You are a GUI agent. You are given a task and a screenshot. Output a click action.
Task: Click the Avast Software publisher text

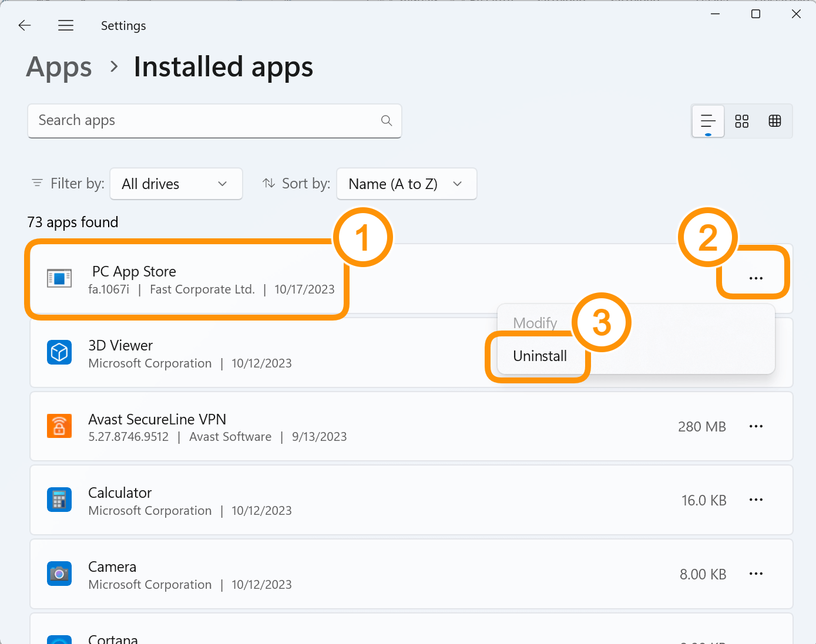(230, 437)
